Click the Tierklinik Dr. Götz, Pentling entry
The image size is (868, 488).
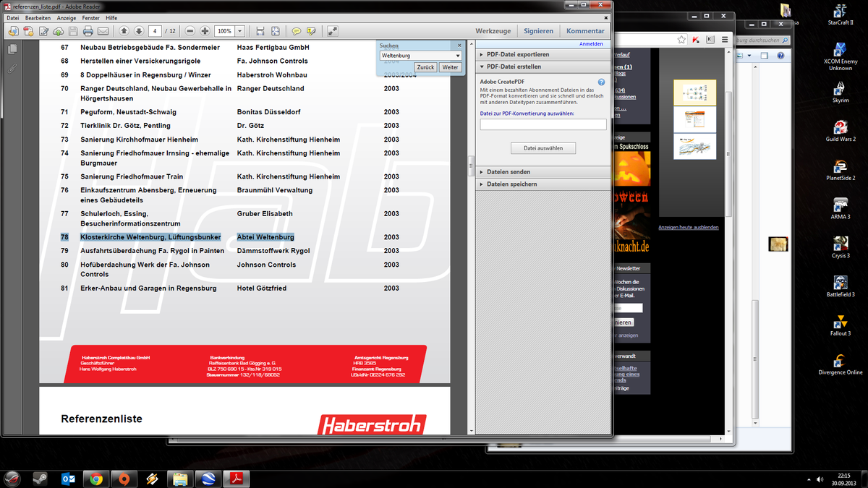[126, 126]
